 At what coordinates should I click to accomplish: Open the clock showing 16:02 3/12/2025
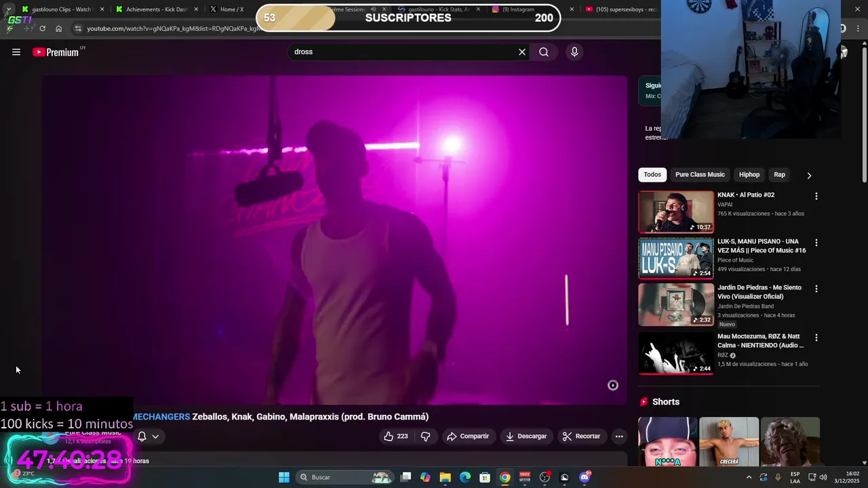[847, 477]
